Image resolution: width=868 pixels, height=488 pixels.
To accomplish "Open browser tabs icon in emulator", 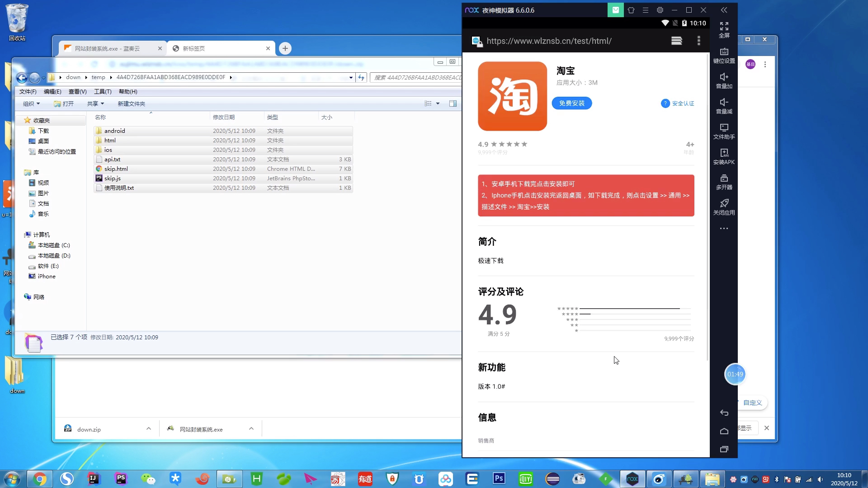I will pyautogui.click(x=676, y=41).
